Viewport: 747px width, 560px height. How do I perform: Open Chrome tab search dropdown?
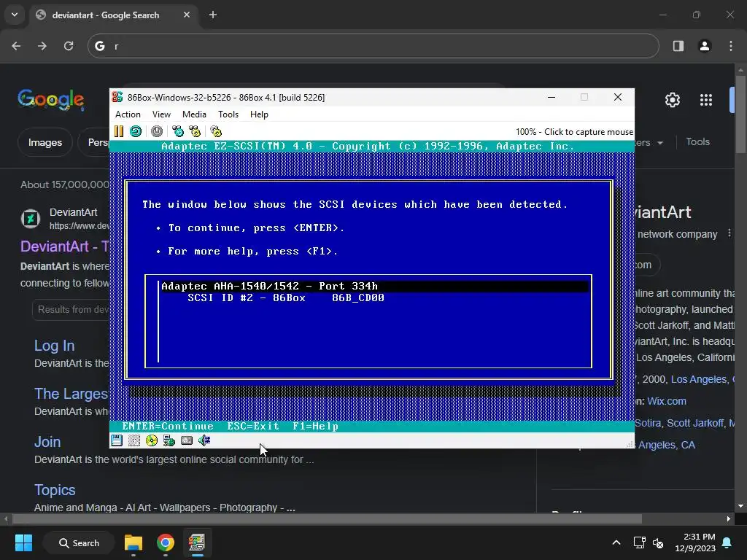[x=15, y=15]
